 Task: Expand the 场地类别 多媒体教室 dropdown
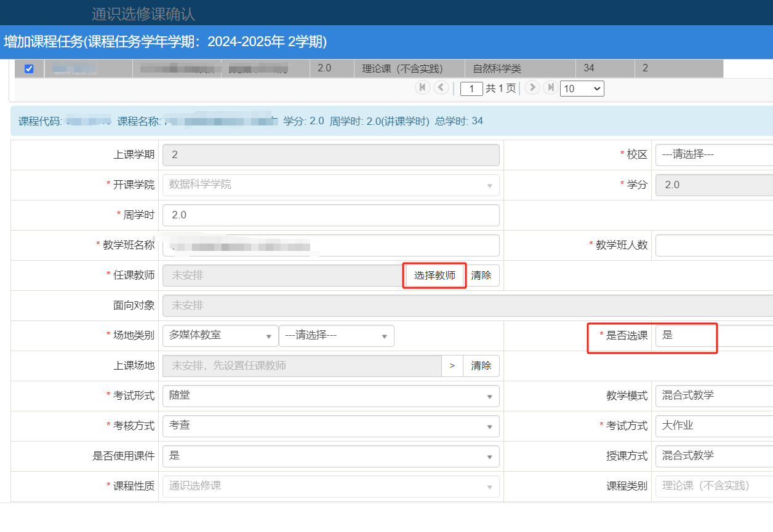[220, 336]
